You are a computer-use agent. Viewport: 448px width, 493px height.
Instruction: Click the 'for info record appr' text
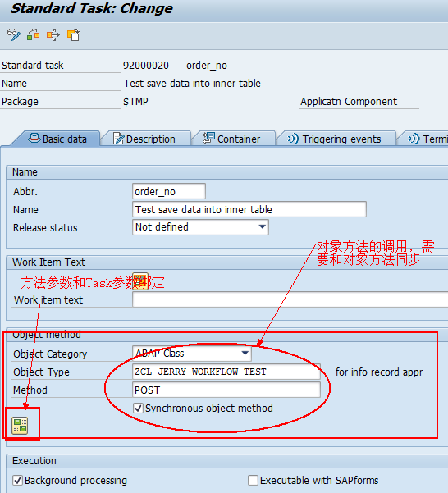tap(379, 372)
